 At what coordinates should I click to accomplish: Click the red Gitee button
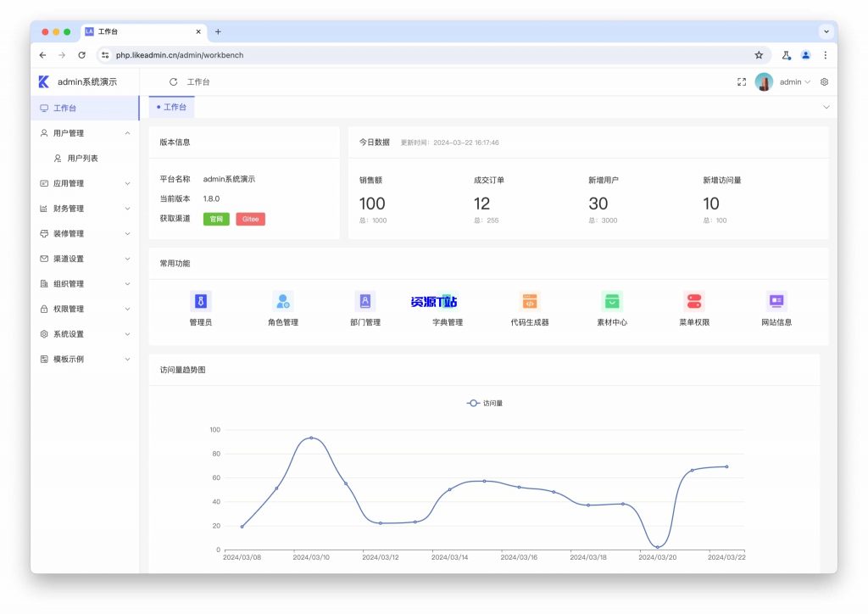tap(250, 219)
